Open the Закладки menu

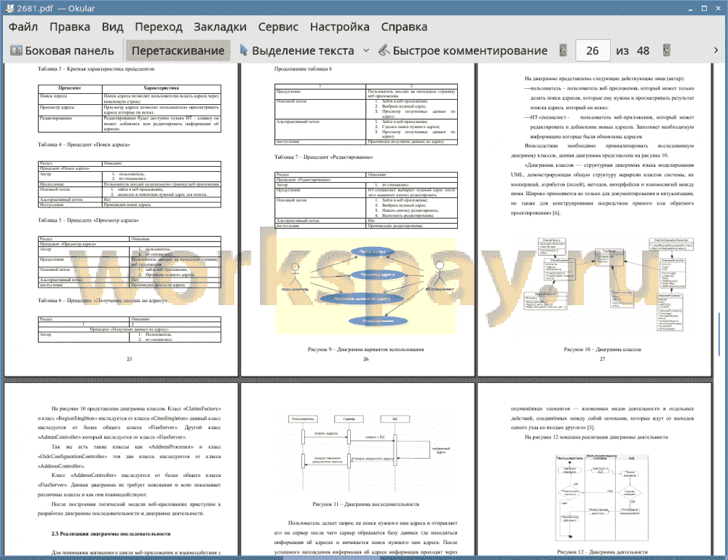(x=220, y=27)
